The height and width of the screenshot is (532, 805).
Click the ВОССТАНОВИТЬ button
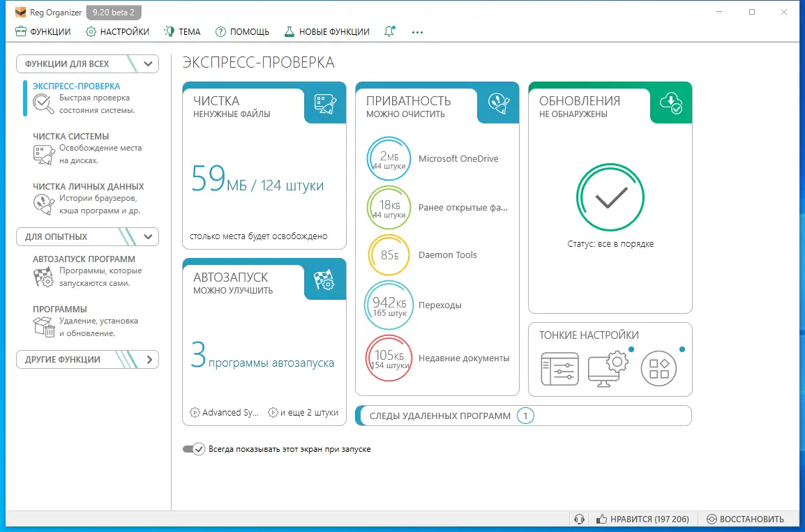[x=746, y=519]
